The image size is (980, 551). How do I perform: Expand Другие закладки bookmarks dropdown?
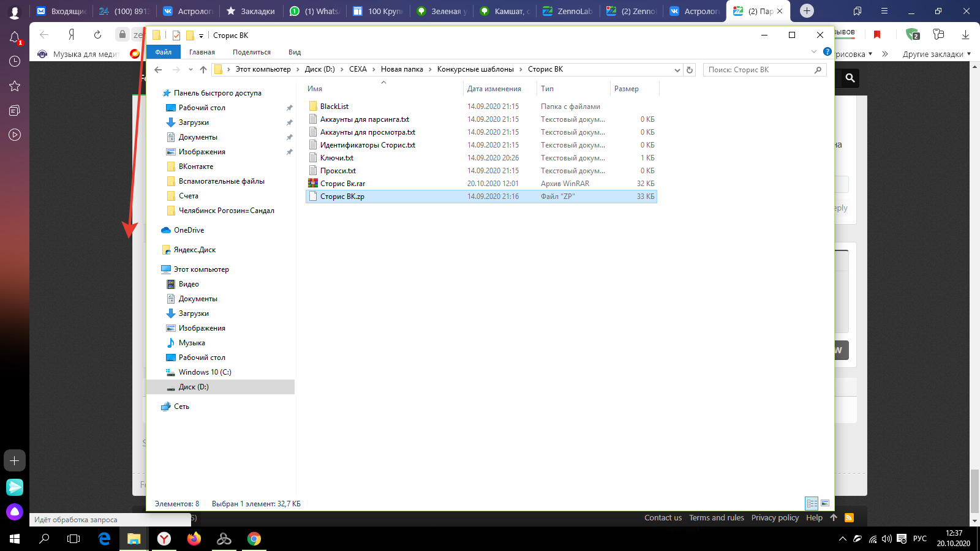(937, 54)
